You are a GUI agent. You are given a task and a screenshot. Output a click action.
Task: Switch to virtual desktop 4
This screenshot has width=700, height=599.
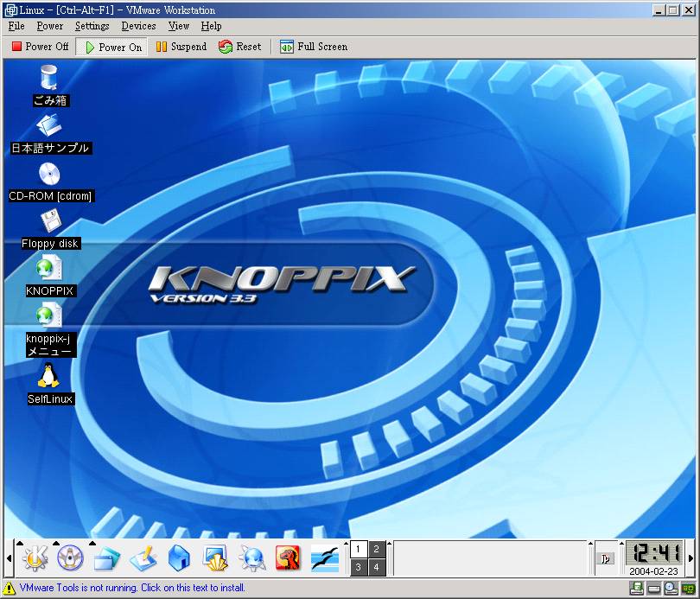click(376, 567)
